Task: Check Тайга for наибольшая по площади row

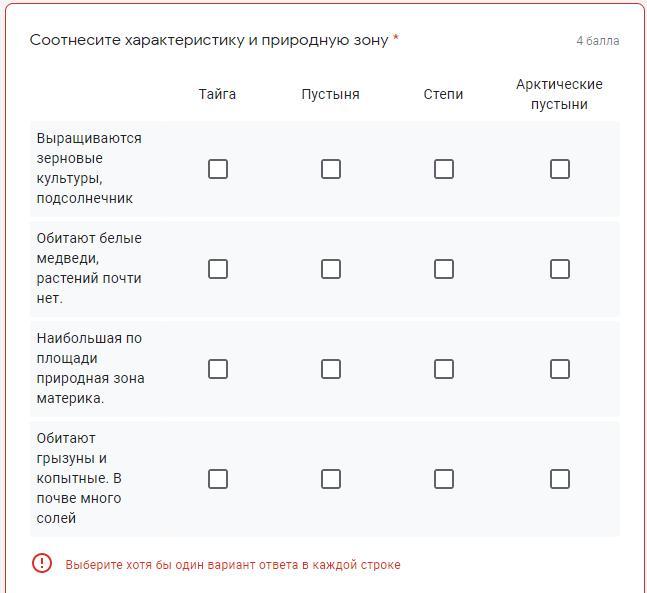Action: coord(217,369)
